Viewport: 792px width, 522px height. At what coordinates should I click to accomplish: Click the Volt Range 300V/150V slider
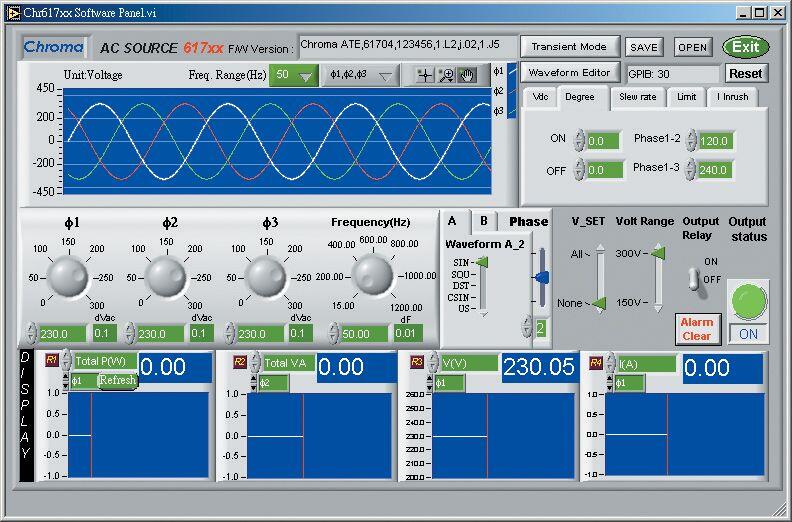click(657, 278)
